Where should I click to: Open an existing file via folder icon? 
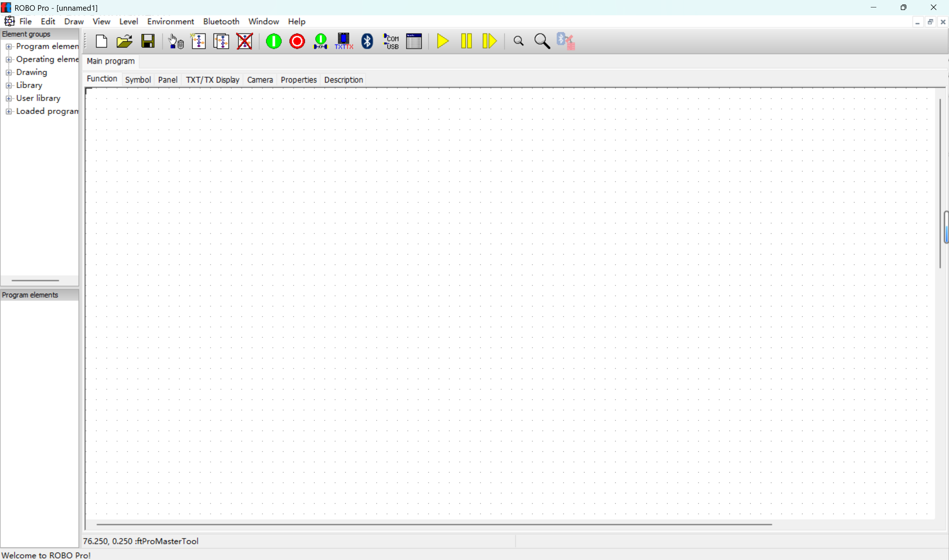click(x=124, y=41)
